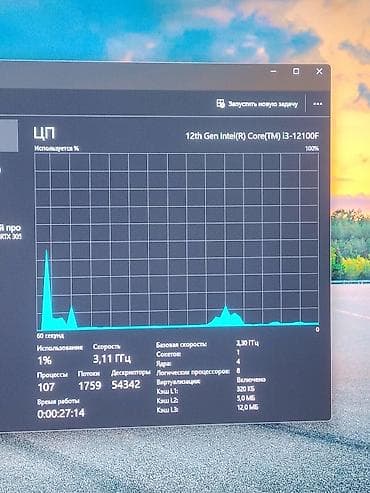Close the Task Manager window
This screenshot has width=370, height=493.
point(319,71)
